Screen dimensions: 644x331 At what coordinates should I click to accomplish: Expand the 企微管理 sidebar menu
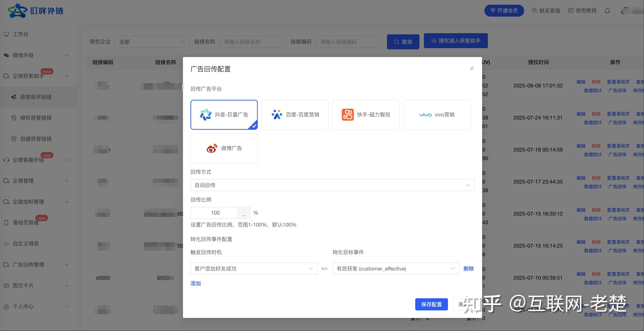pos(38,181)
